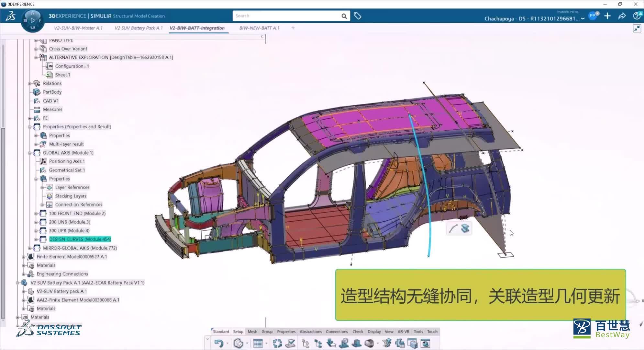Select CAD V1 in the model tree
Image resolution: width=644 pixels, height=350 pixels.
[51, 100]
